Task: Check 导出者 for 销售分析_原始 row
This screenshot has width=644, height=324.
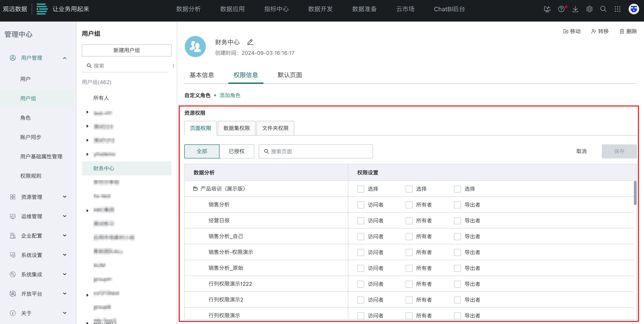Action: pyautogui.click(x=457, y=268)
